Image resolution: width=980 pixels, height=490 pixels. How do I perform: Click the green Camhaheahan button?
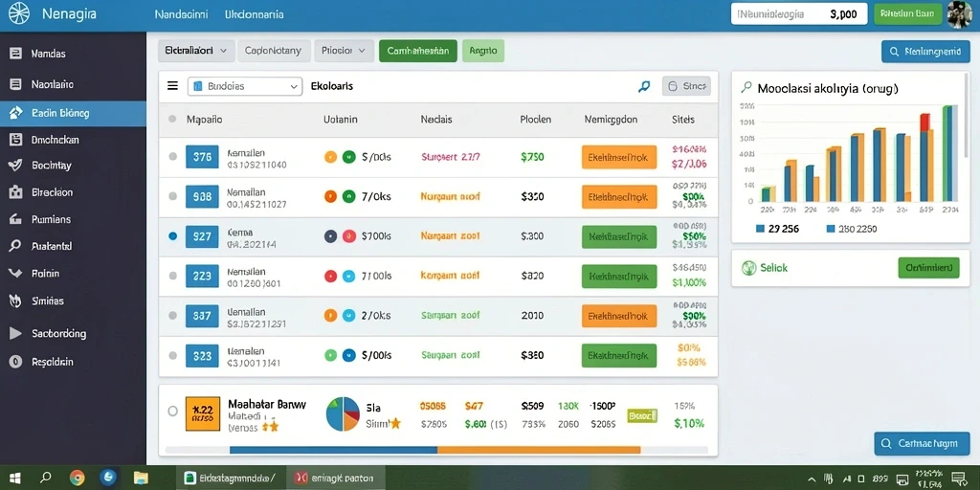click(x=418, y=51)
